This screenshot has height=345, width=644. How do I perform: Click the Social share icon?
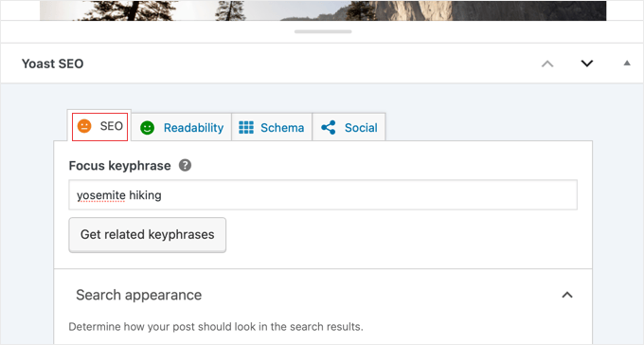coord(329,127)
